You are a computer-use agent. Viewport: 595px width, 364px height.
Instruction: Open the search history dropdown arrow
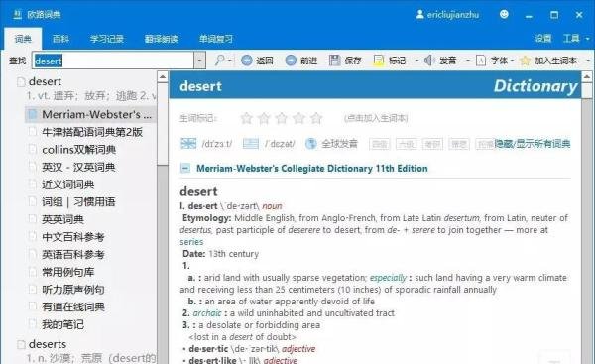(x=199, y=61)
